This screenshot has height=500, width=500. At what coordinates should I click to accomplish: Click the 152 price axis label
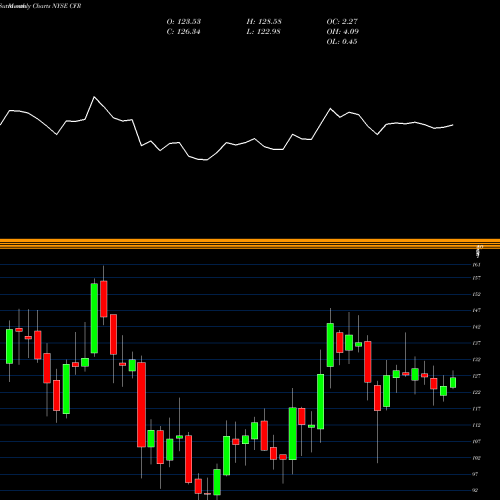pos(477,294)
